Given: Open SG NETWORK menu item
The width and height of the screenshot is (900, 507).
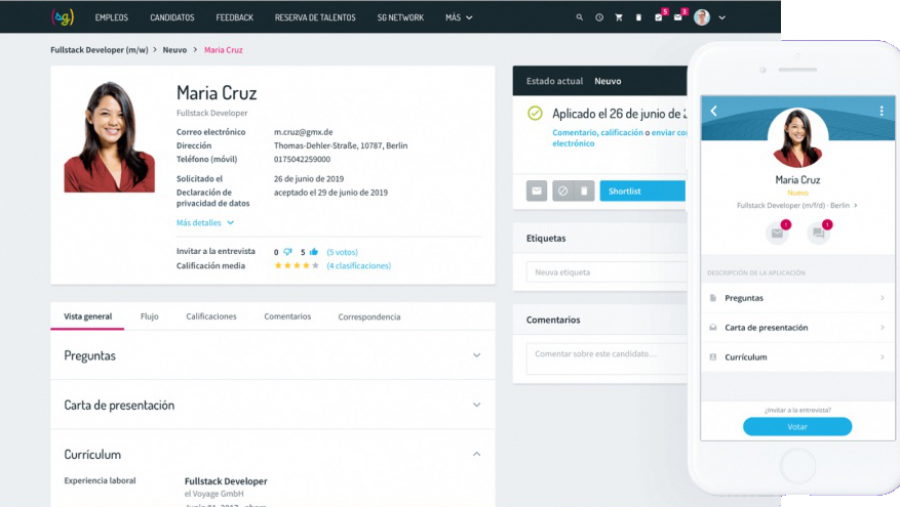Looking at the screenshot, I should click(x=401, y=18).
